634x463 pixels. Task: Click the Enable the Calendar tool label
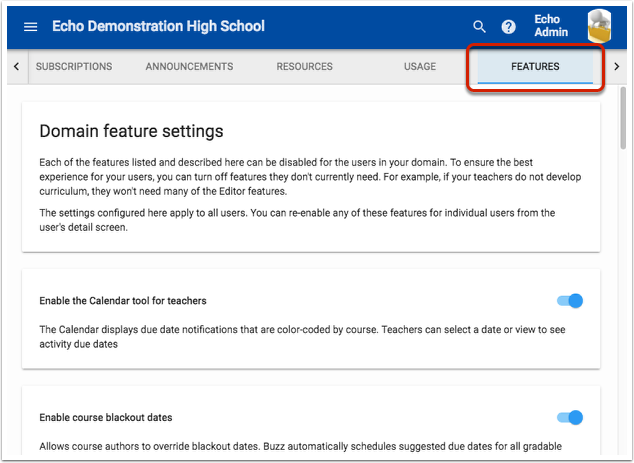pyautogui.click(x=123, y=300)
